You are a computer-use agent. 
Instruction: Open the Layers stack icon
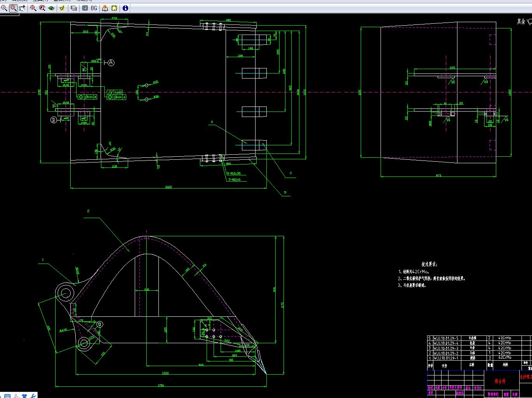point(74,8)
